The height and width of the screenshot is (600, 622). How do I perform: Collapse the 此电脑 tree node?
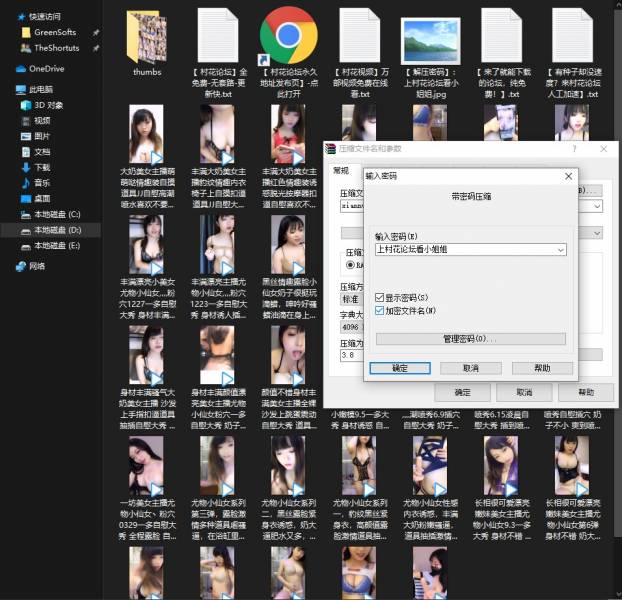tap(9, 89)
